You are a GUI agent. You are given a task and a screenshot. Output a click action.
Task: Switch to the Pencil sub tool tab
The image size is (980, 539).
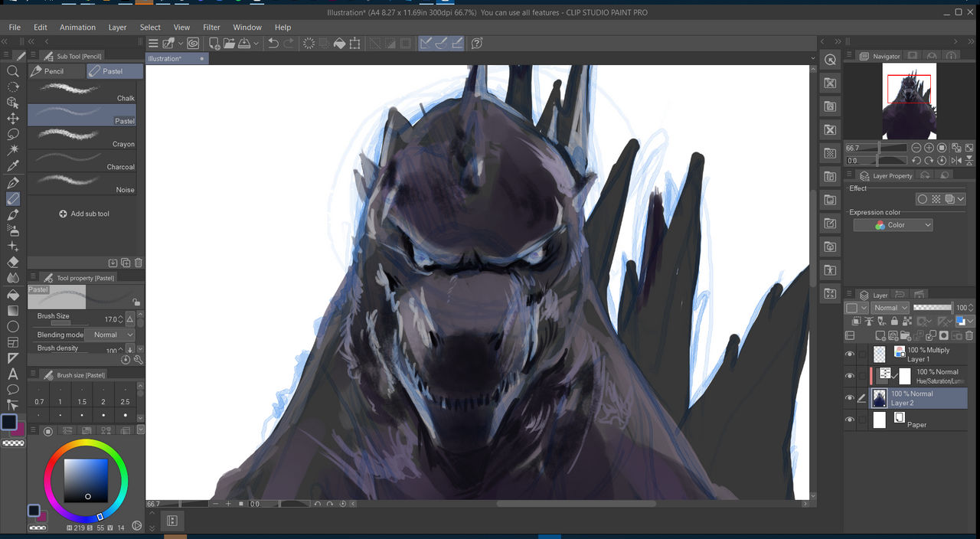(56, 71)
